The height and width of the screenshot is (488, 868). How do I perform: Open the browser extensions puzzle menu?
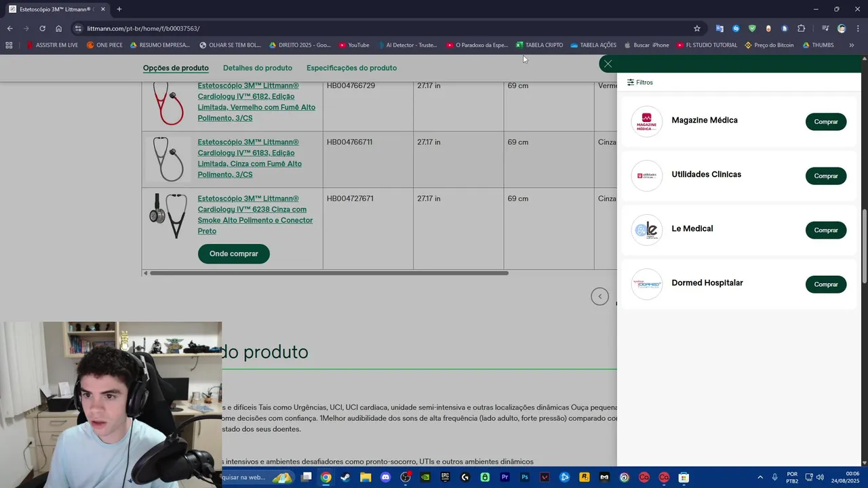[801, 28]
